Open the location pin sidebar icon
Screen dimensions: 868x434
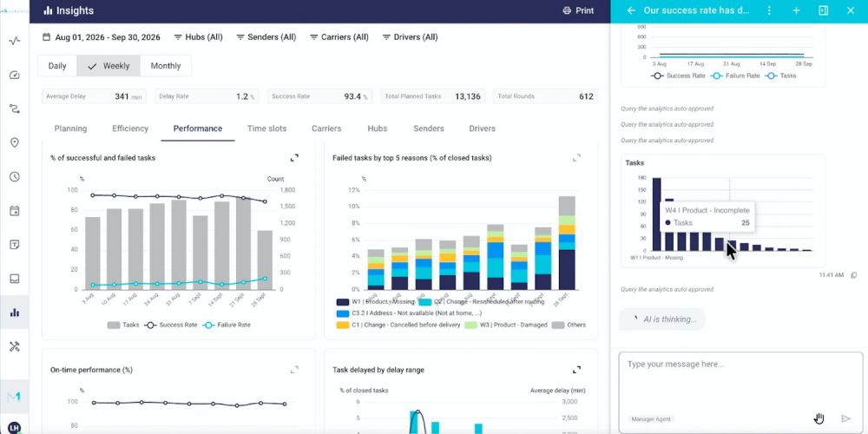point(15,143)
